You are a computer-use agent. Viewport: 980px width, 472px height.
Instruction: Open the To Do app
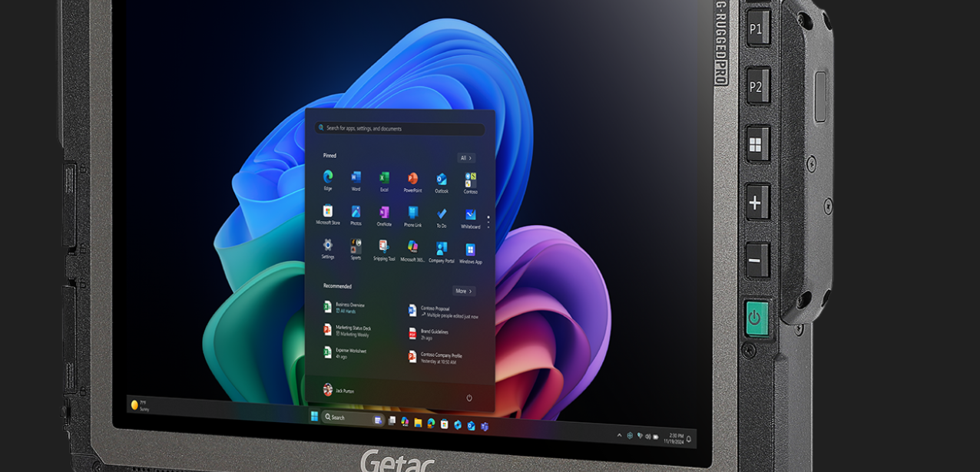(442, 218)
